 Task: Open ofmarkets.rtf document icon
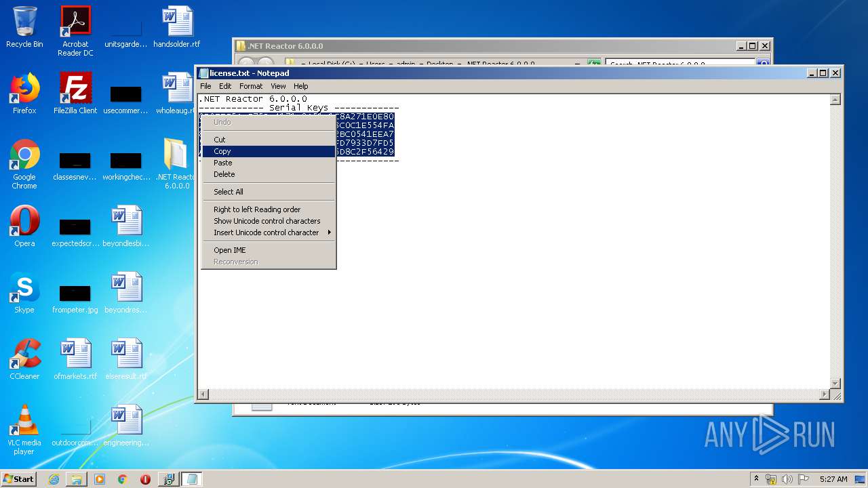pyautogui.click(x=75, y=359)
